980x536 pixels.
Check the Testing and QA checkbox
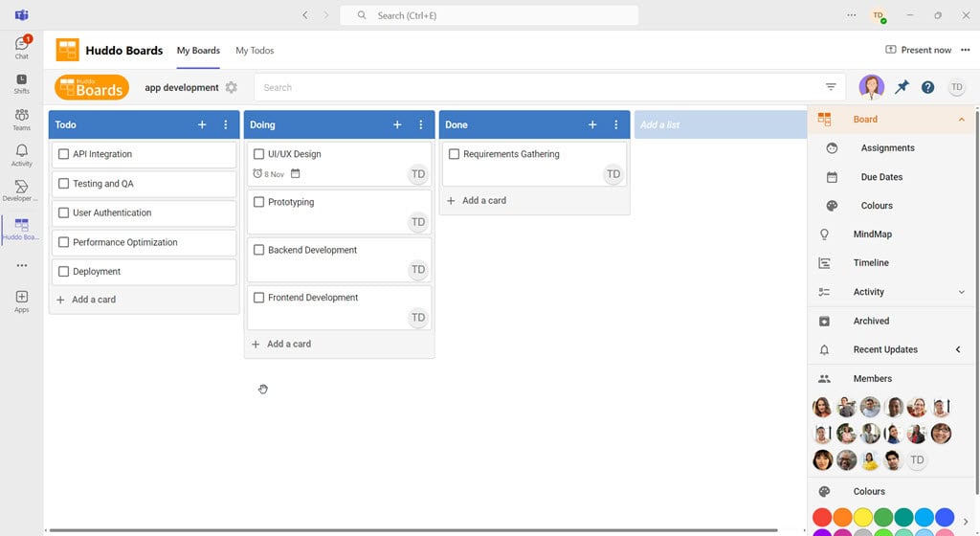pos(63,184)
